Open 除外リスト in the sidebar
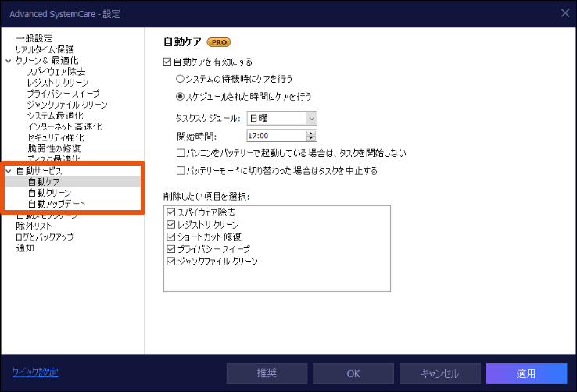Viewport: 577px width, 392px height. [34, 226]
